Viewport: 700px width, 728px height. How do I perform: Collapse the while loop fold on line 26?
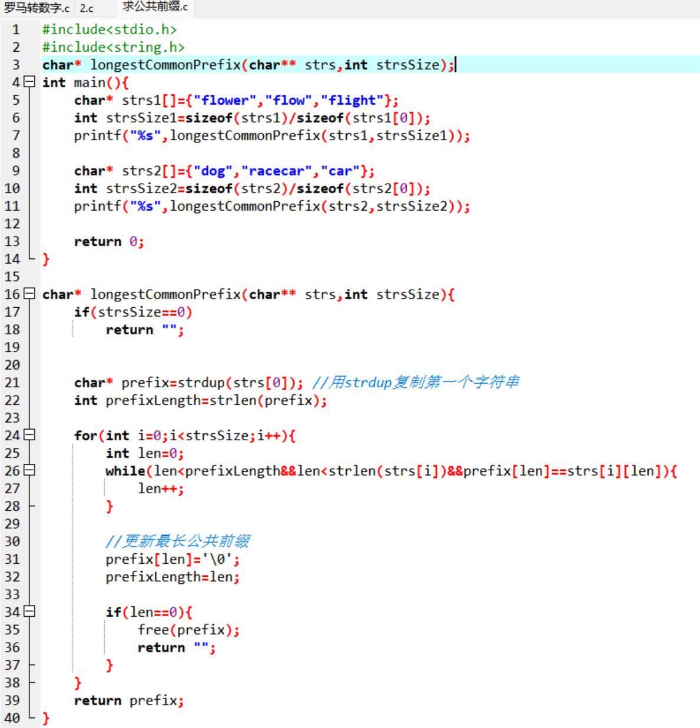pos(29,471)
